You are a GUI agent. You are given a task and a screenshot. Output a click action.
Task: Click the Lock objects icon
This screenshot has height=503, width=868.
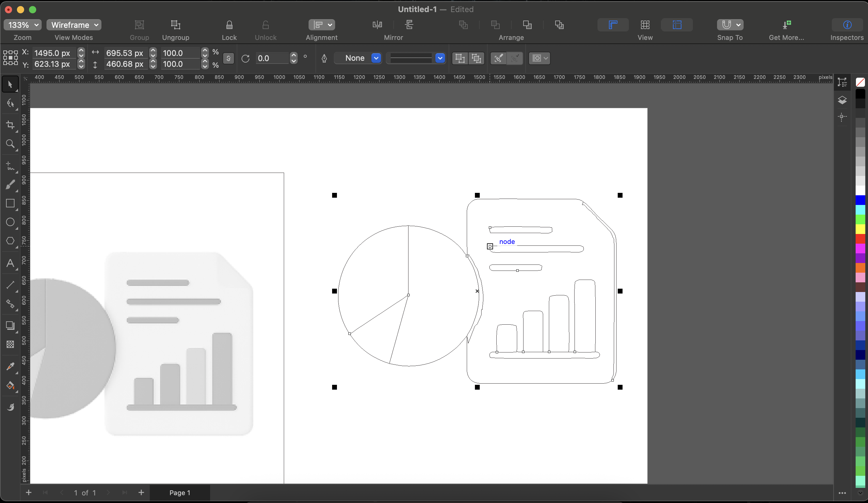[229, 25]
